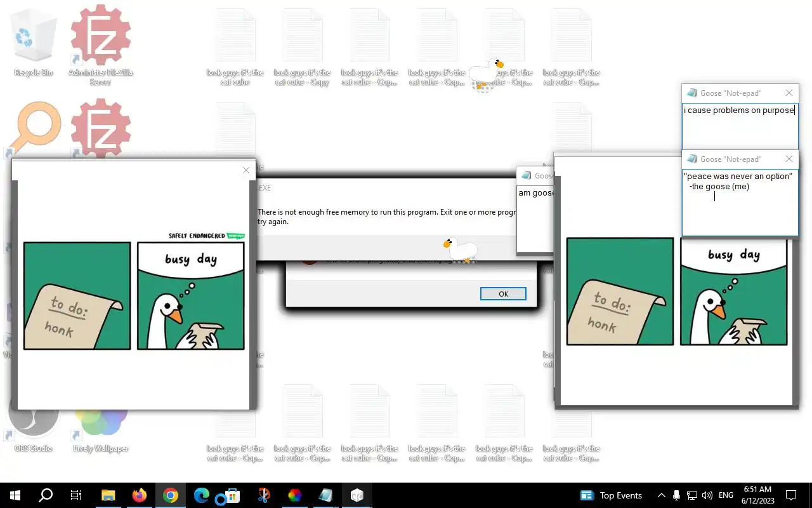Open the clock showing 6:51 AM
The image size is (812, 508).
coord(757,495)
